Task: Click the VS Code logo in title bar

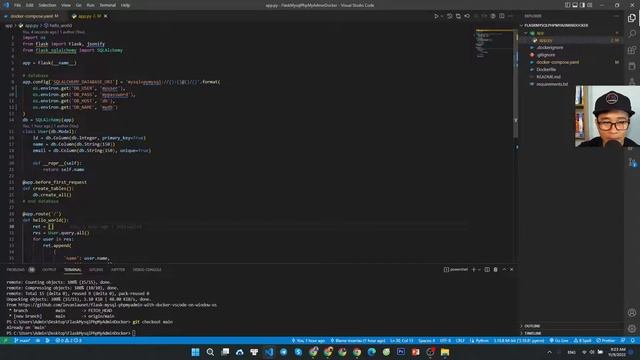Action: [6, 5]
